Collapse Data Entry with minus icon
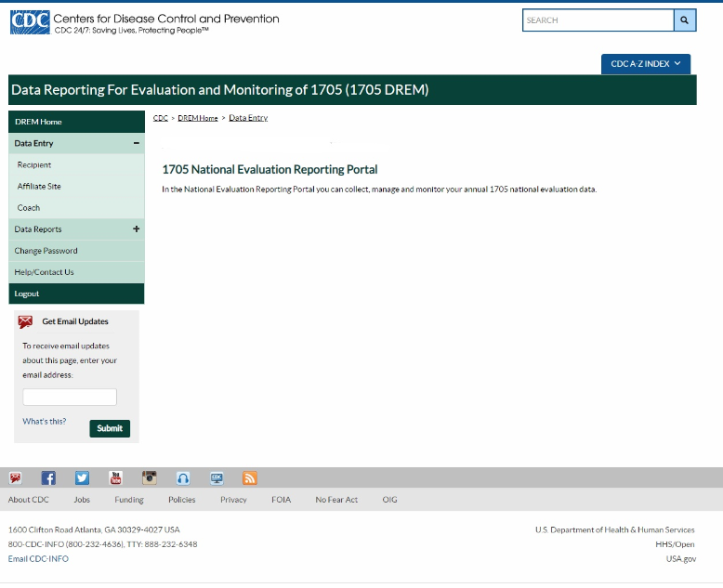 (x=136, y=143)
